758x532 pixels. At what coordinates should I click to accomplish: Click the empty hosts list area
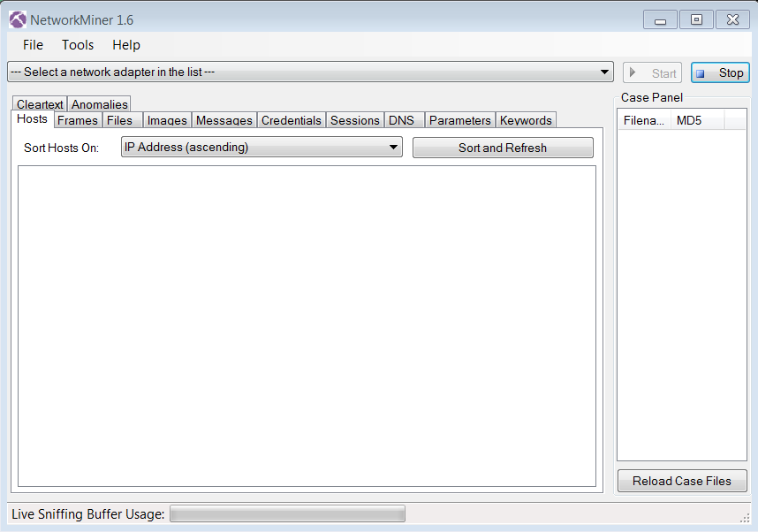307,326
